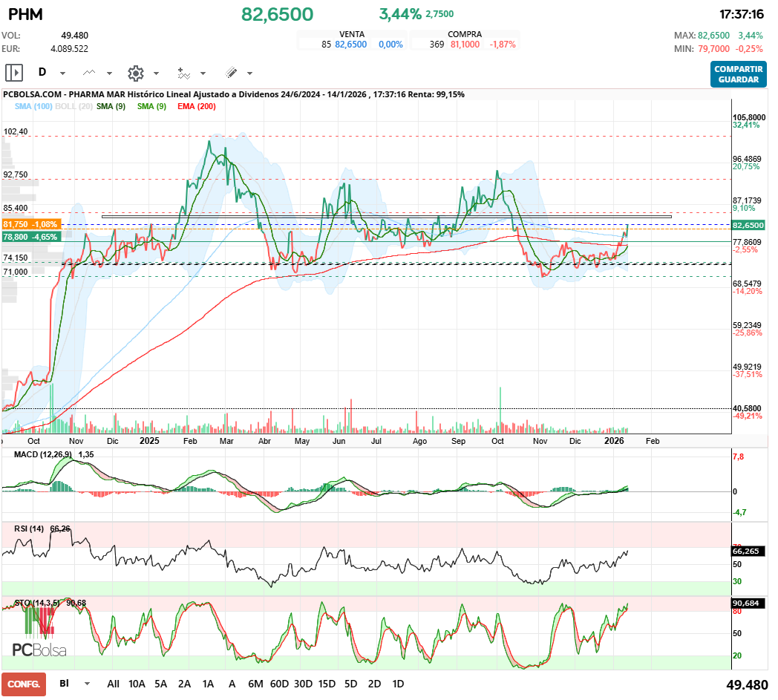
Task: Select the All time range
Action: coord(113,684)
